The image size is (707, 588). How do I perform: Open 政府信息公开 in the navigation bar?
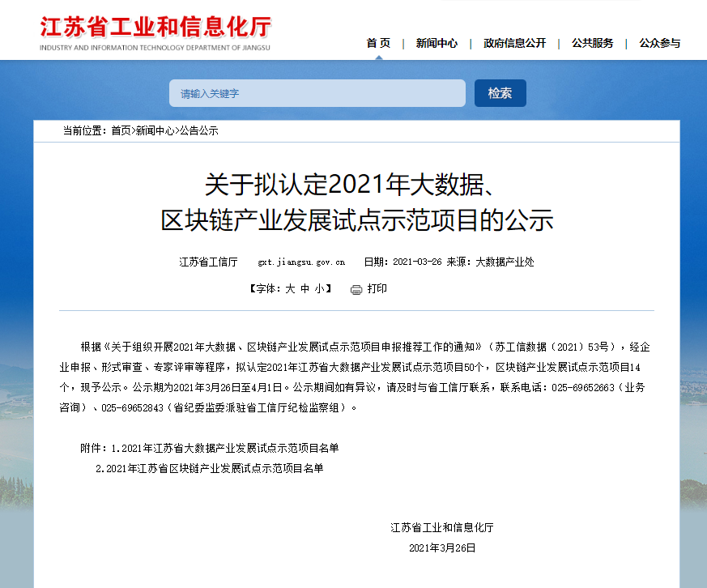pos(514,43)
